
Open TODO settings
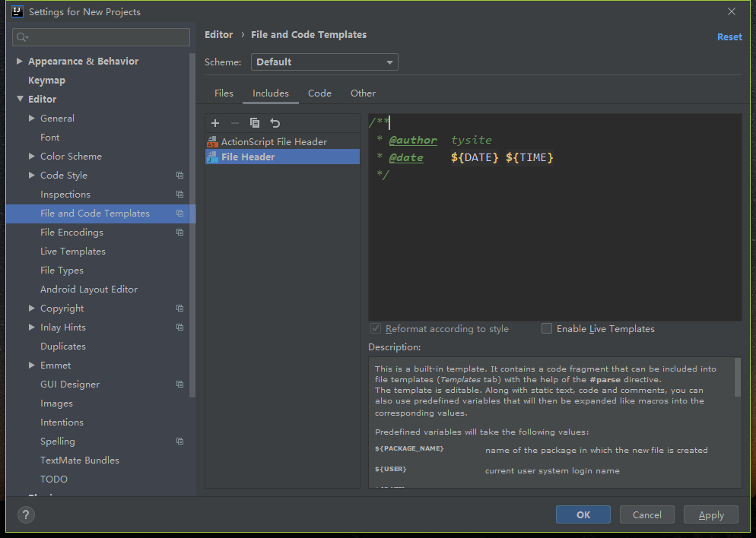(53, 479)
